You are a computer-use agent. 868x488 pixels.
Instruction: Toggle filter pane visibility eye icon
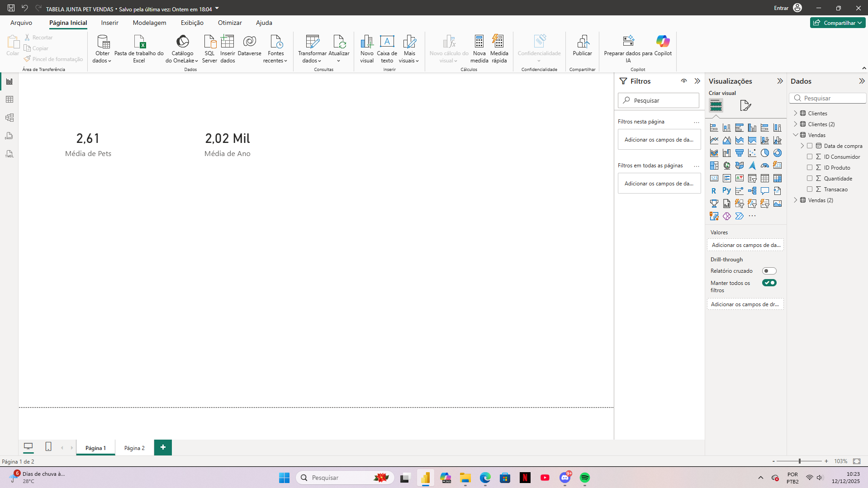pos(684,81)
